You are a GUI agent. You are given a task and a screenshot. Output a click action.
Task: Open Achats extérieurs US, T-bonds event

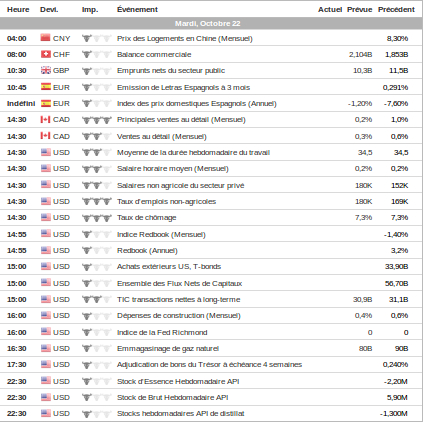coord(169,267)
